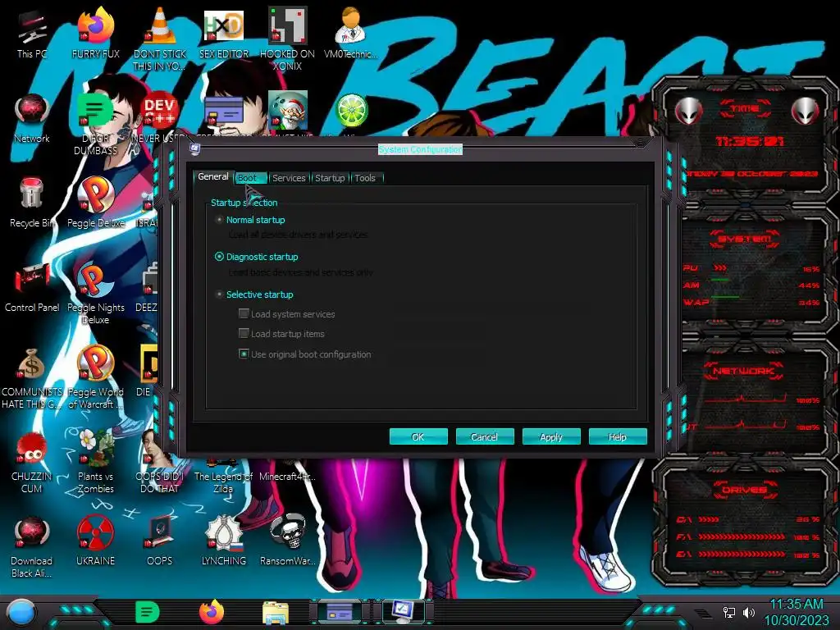Open Download Black Ali shortcut

[x=31, y=546]
